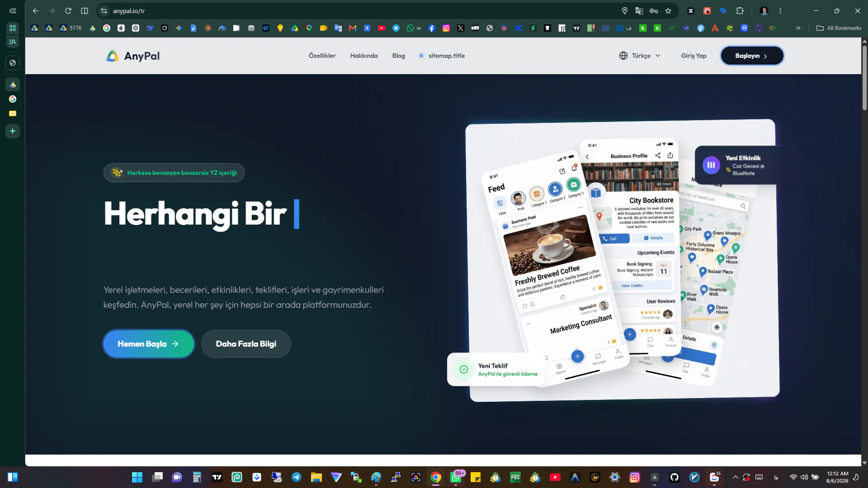
Task: Open the tab search icon in sidebar
Action: tap(13, 42)
